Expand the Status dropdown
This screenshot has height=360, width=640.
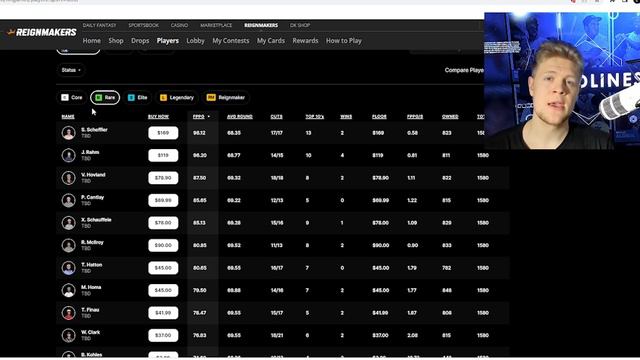coord(71,70)
